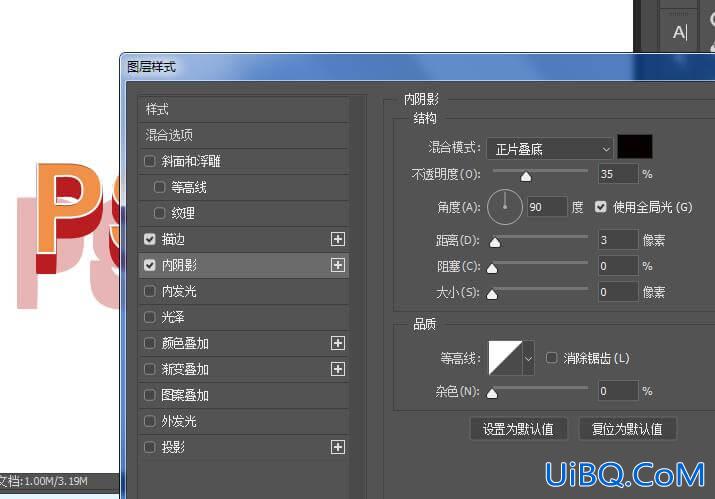Click the 杂色 noise slider handle
The height and width of the screenshot is (499, 715).
pos(492,393)
